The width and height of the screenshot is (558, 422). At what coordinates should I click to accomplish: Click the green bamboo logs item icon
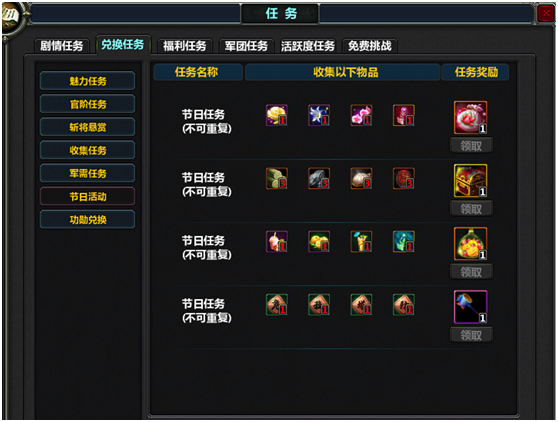click(x=277, y=178)
